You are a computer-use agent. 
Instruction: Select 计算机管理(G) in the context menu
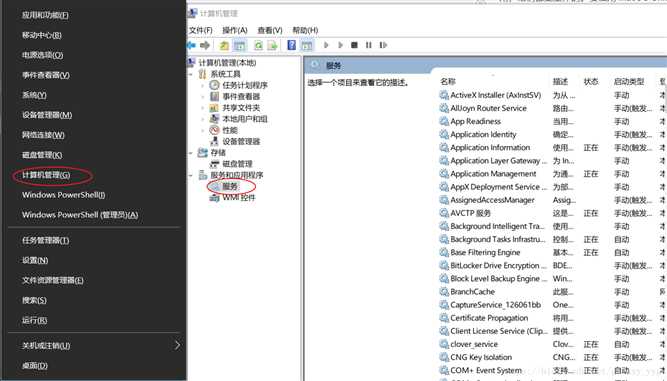pos(46,175)
